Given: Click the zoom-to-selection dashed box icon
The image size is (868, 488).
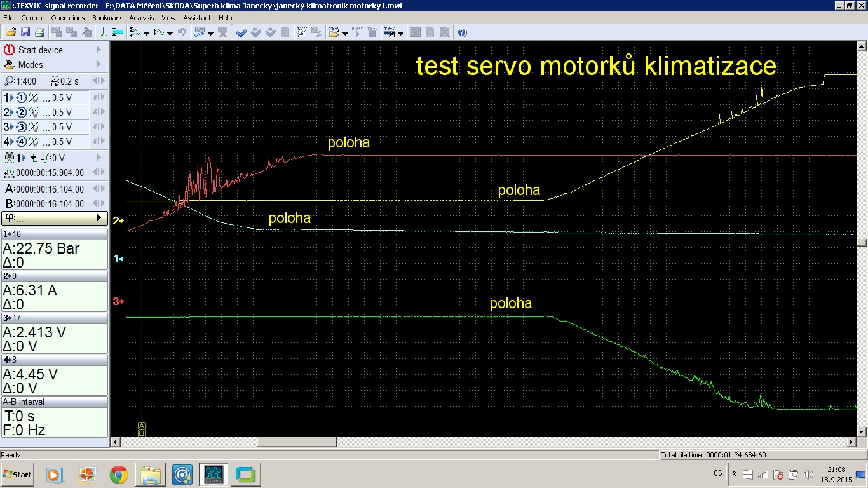Looking at the screenshot, I should 302,32.
